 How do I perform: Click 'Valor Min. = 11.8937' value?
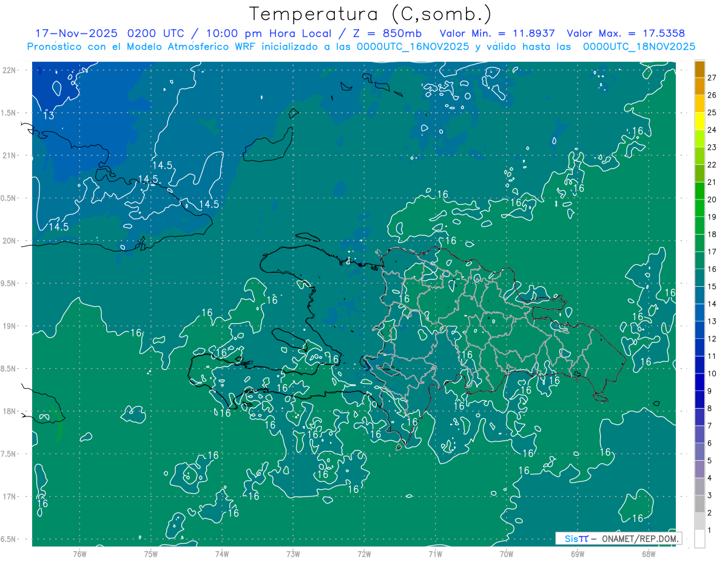coord(497,33)
